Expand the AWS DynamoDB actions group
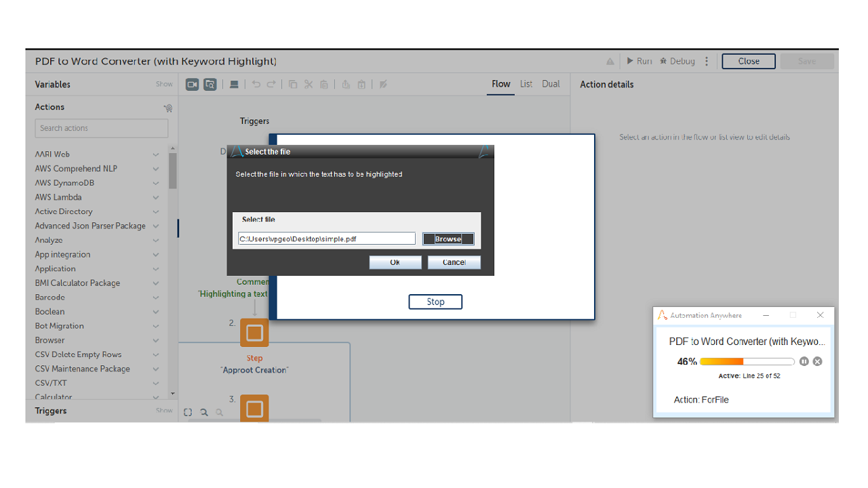Viewport: 868px width, 488px height. tap(155, 183)
